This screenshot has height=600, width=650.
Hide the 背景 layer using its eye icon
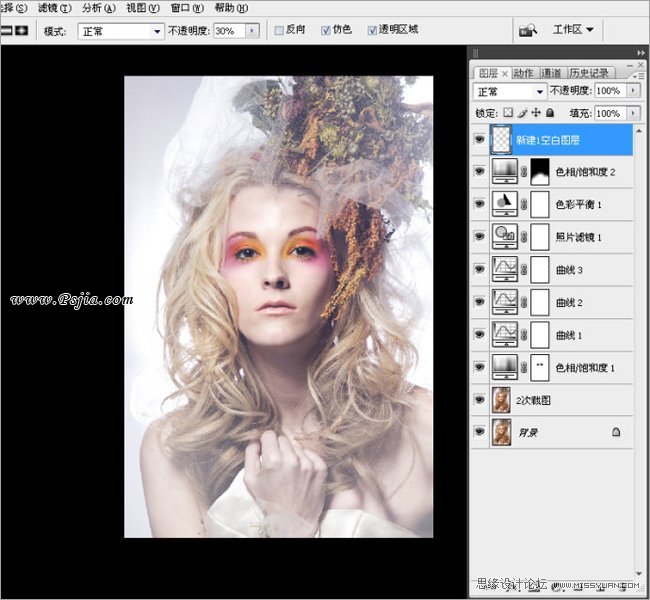pyautogui.click(x=480, y=432)
